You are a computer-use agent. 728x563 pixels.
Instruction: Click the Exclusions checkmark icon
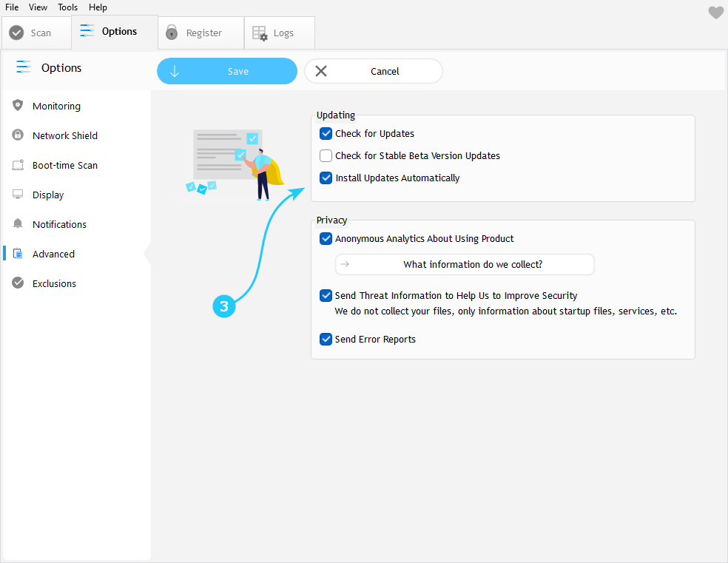pos(18,283)
